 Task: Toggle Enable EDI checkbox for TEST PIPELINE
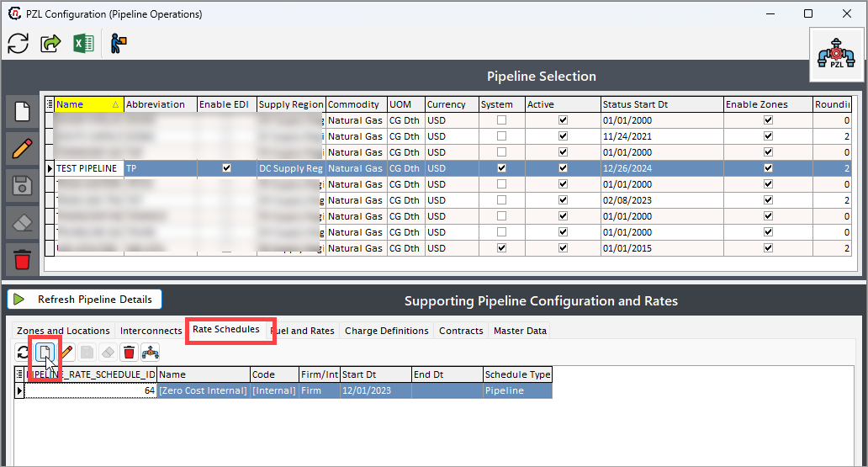[226, 167]
